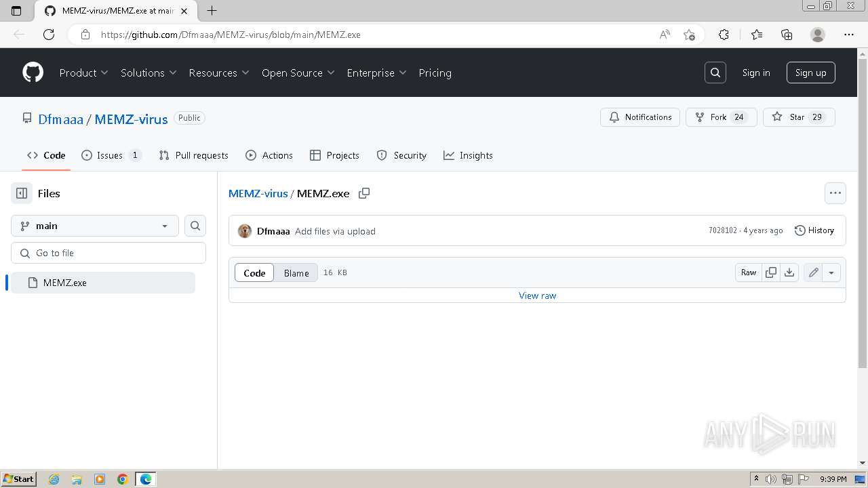
Task: Search files in the file tree
Action: 195,226
